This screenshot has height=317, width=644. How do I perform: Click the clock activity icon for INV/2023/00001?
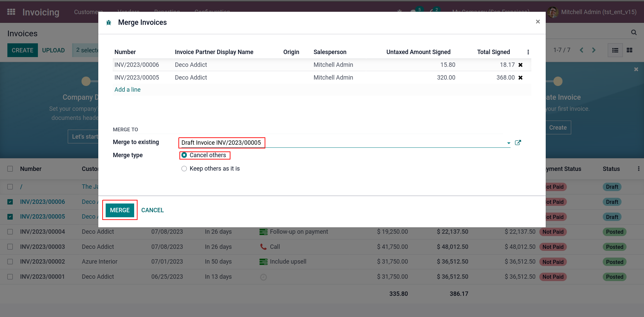[x=263, y=277]
